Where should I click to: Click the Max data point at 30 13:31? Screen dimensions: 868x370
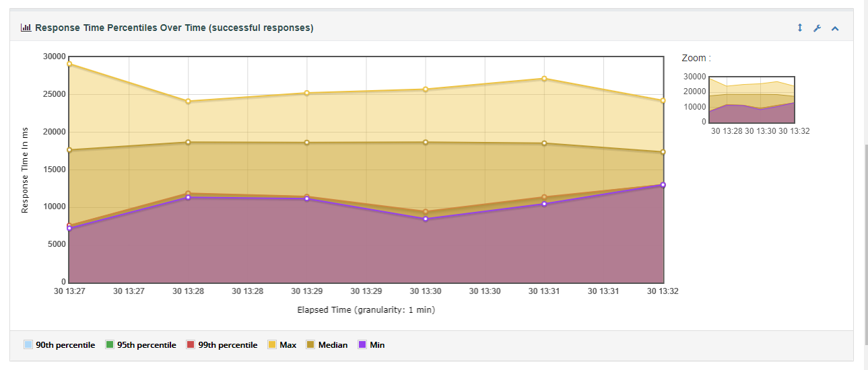point(544,79)
